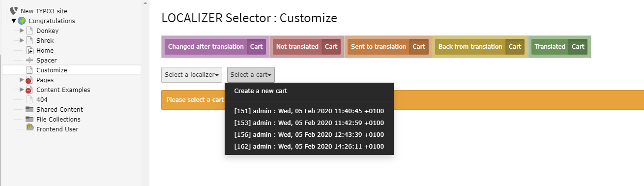Screen dimensions: 644x186
Task: Select the Customize page in tree
Action: click(52, 70)
